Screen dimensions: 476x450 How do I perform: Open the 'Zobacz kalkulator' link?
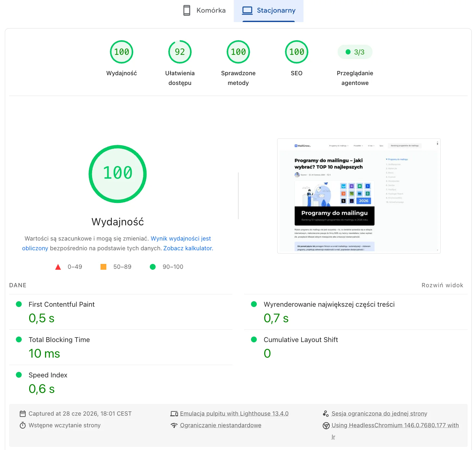[188, 248]
